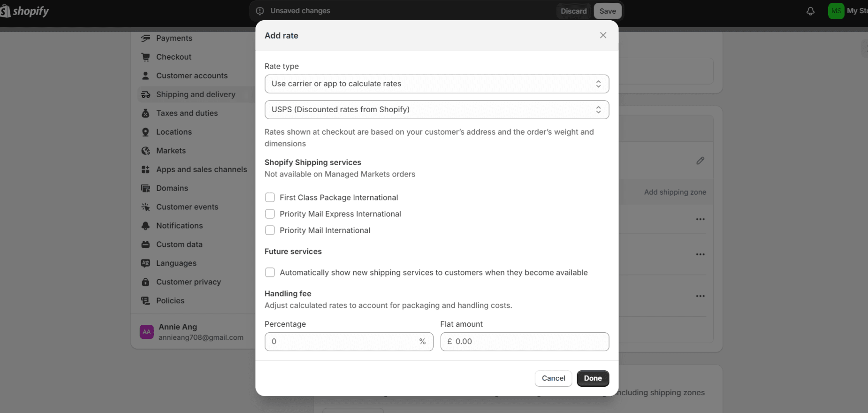Click Add shipping zone link
868x413 pixels.
tap(675, 192)
